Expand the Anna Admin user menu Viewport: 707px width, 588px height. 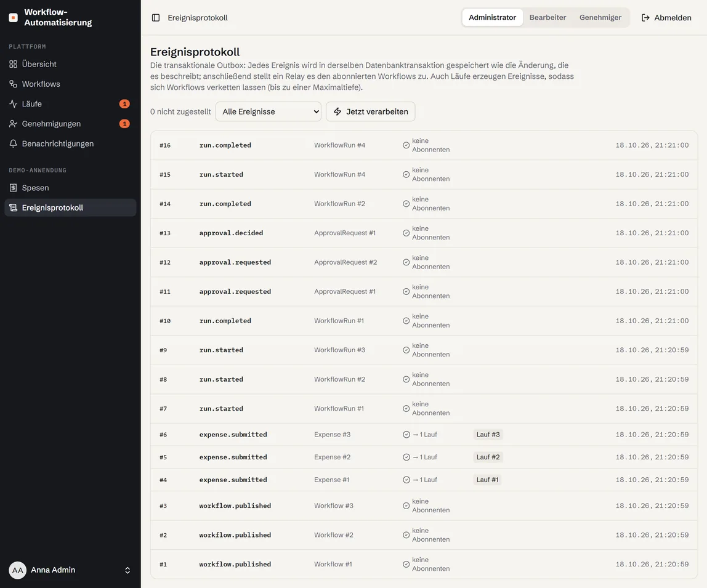pos(70,570)
